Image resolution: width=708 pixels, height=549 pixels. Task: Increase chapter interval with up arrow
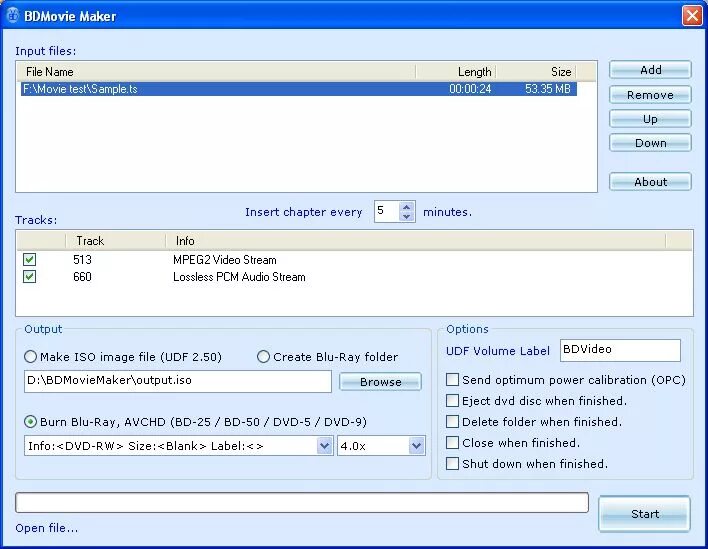[406, 207]
